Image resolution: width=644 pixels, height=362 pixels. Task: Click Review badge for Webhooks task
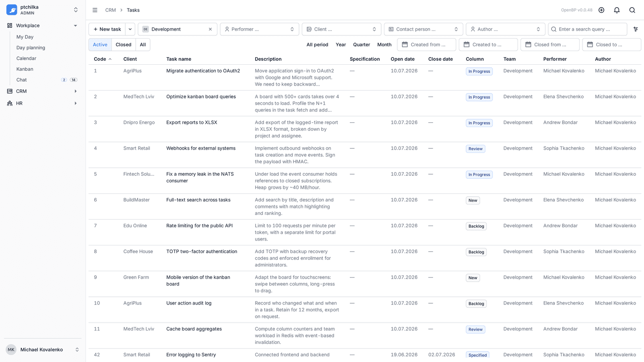tap(475, 149)
